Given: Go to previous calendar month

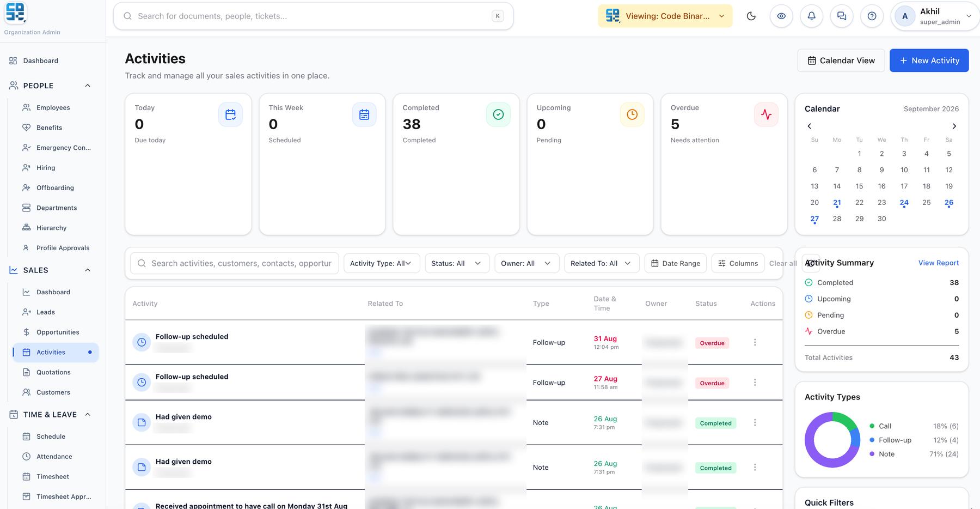Looking at the screenshot, I should click(x=810, y=126).
